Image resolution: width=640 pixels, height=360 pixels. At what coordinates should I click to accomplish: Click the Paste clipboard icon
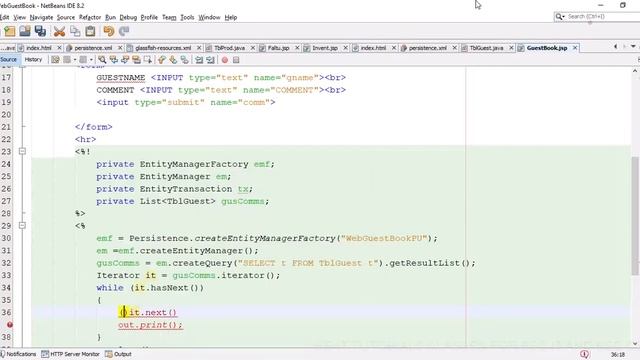(91, 31)
